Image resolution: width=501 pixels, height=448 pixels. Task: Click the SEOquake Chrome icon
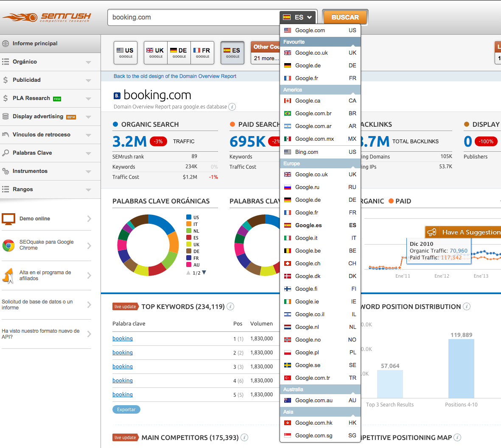[8, 245]
